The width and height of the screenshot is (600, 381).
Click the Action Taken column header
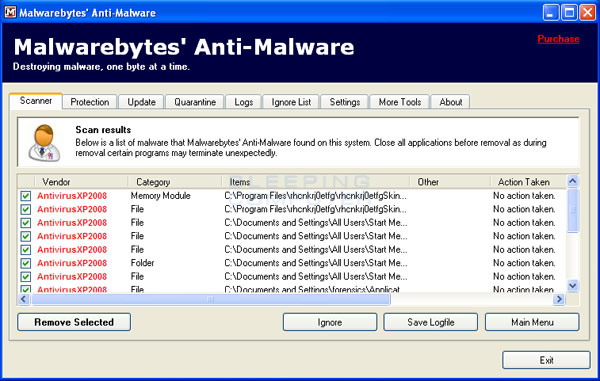(528, 182)
